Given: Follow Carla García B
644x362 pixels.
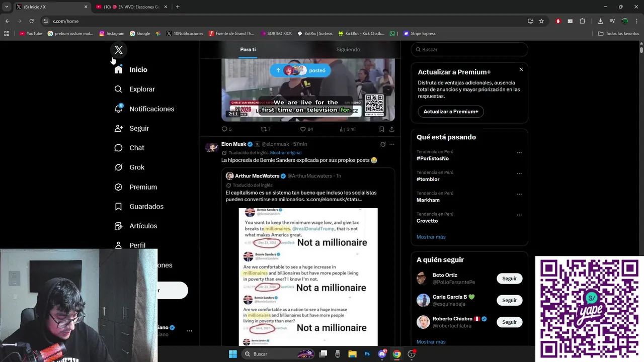Looking at the screenshot, I should [x=509, y=300].
